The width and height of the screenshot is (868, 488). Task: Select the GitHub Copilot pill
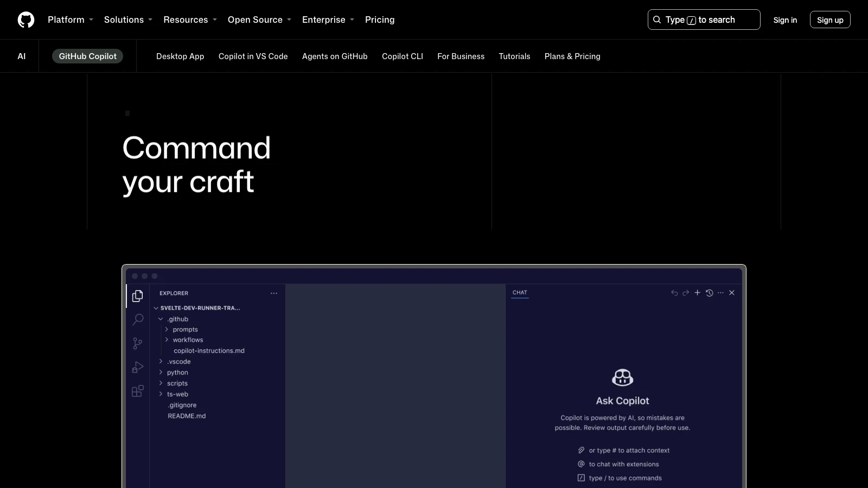(87, 56)
